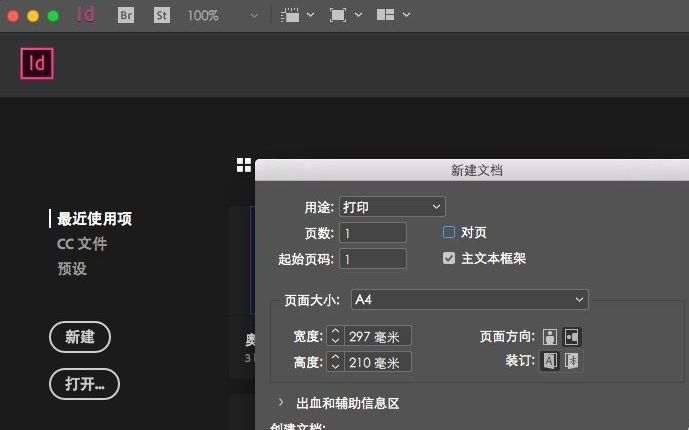Open the screen mode dropdown in toolbar
This screenshot has width=689, height=430.
coord(346,16)
